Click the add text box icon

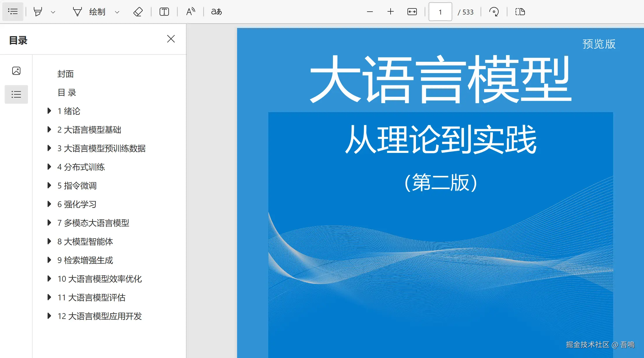pos(164,12)
